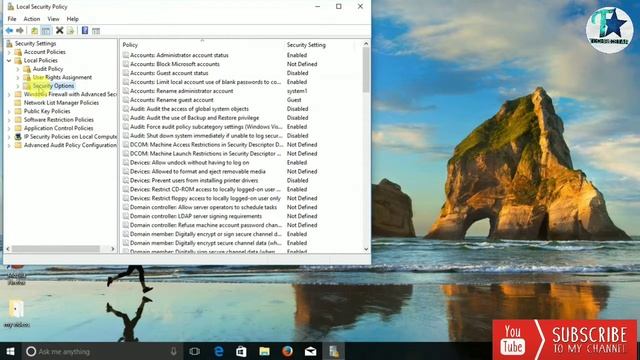The width and height of the screenshot is (640, 360).
Task: Launch Microsoft Edge from the taskbar
Action: (219, 351)
